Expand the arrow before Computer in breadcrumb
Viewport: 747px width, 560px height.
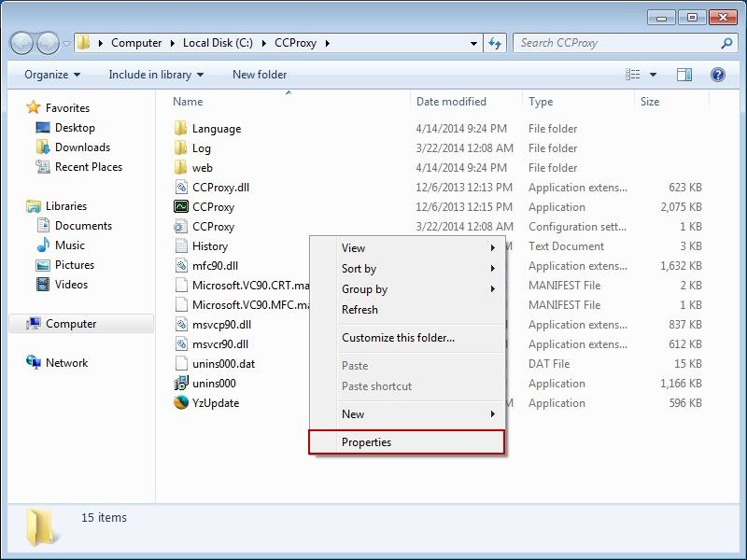[x=101, y=43]
